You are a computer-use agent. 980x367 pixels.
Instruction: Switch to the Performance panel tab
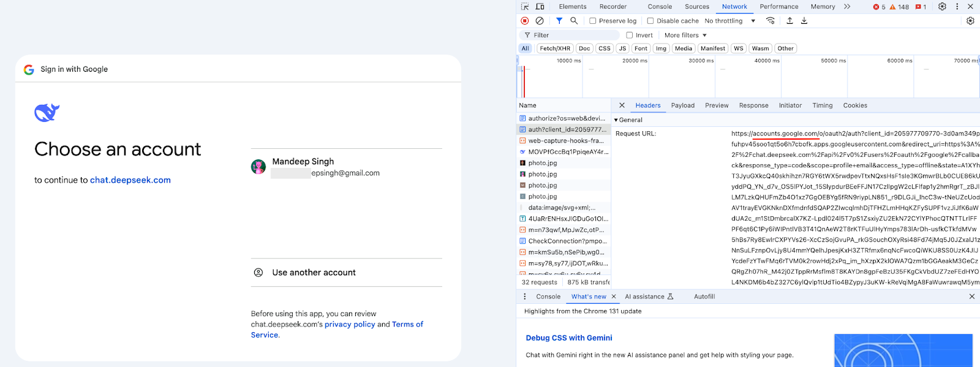tap(779, 7)
